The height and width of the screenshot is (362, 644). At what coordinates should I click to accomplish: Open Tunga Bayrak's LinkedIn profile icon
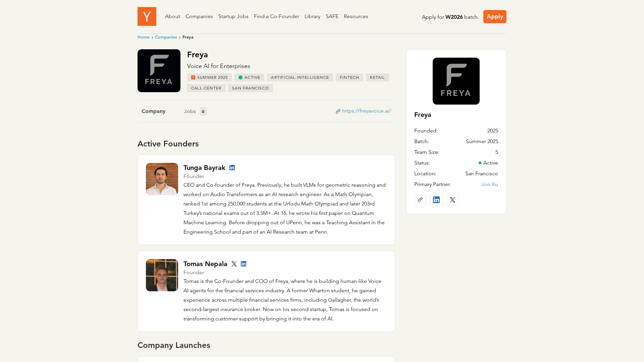[232, 168]
